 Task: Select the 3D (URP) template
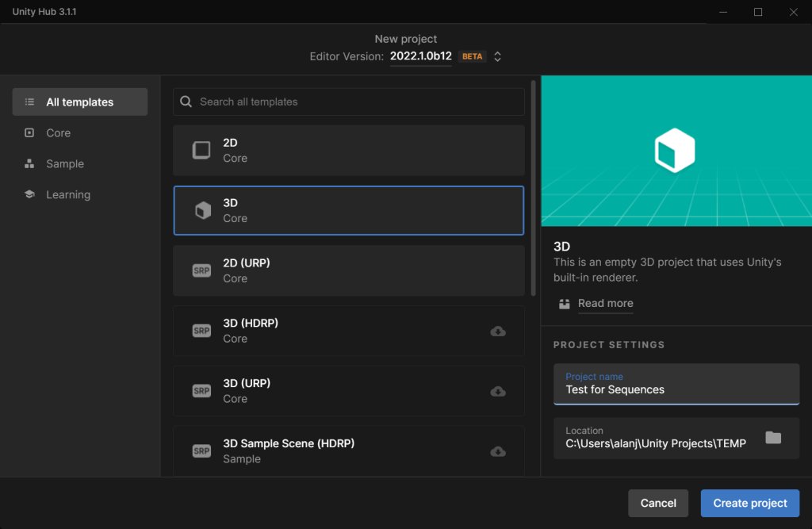pos(349,391)
